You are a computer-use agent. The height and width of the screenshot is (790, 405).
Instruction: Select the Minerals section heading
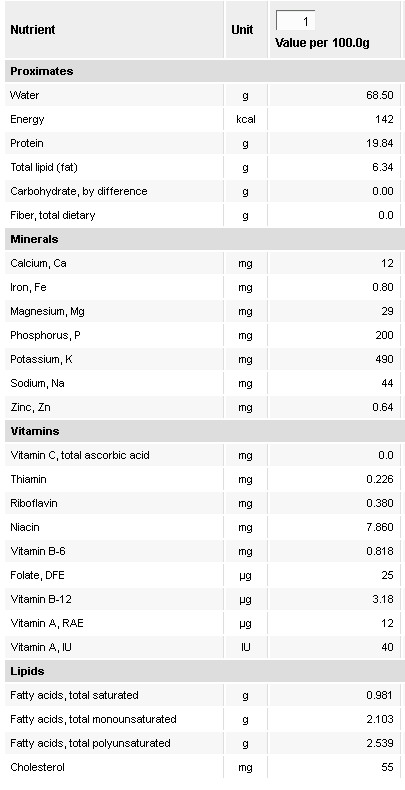tap(34, 239)
